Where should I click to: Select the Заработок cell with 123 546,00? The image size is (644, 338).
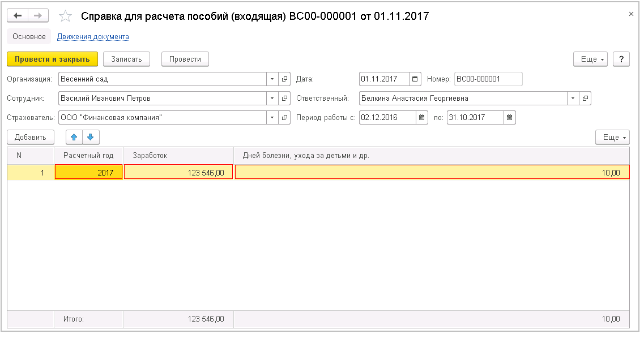178,173
